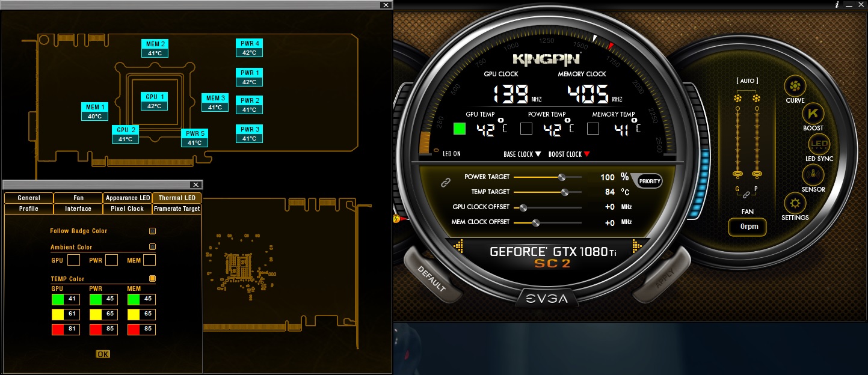The height and width of the screenshot is (375, 868).
Task: Switch to the Fan tab
Action: pyautogui.click(x=78, y=198)
